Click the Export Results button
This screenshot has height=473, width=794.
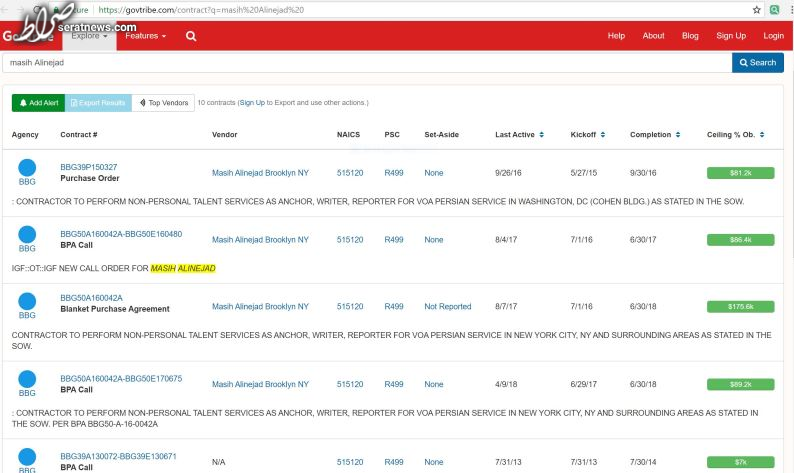point(98,103)
